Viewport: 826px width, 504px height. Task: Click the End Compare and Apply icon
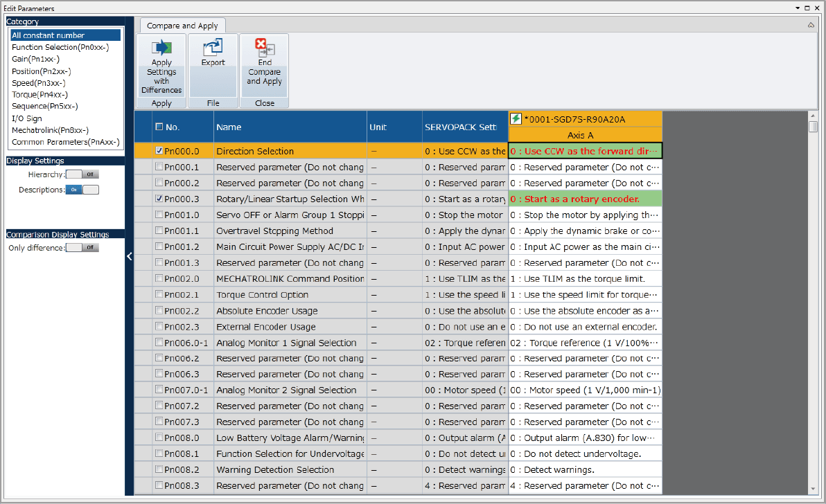(264, 48)
